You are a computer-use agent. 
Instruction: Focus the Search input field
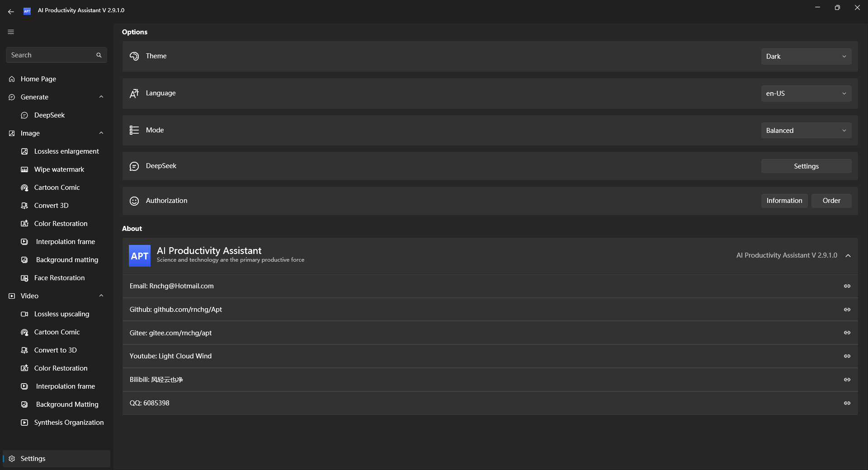57,55
